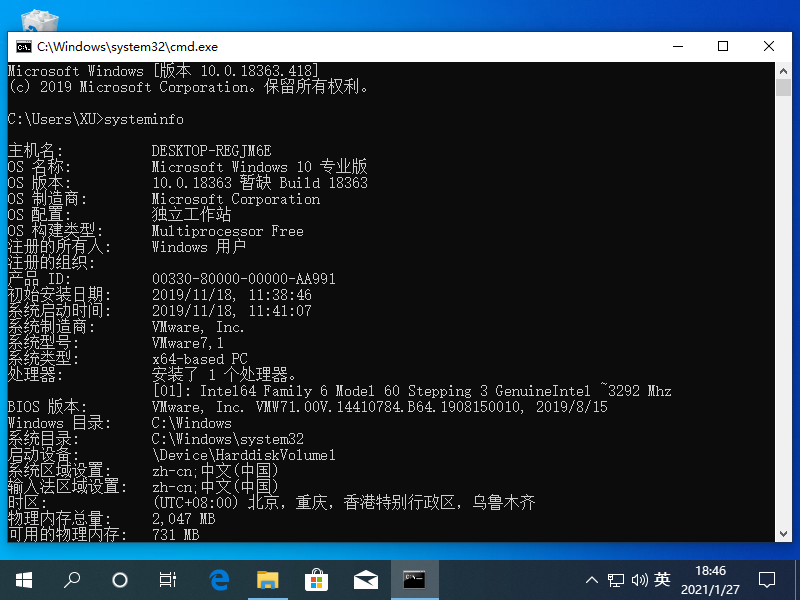This screenshot has height=600, width=800.
Task: Toggle the 英 input method indicator
Action: [x=663, y=579]
